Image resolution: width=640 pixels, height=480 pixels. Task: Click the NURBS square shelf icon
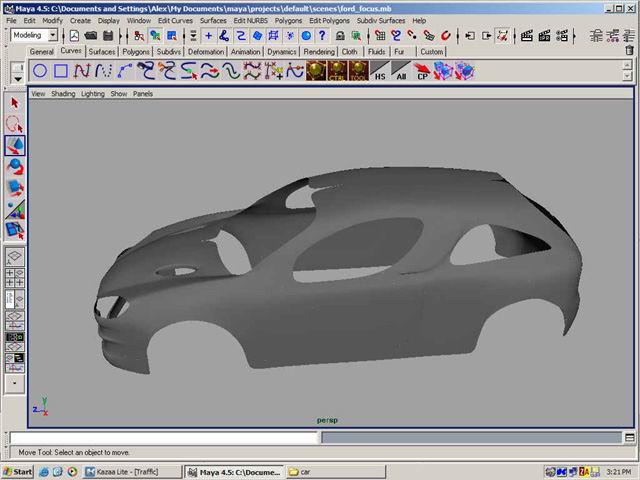61,71
